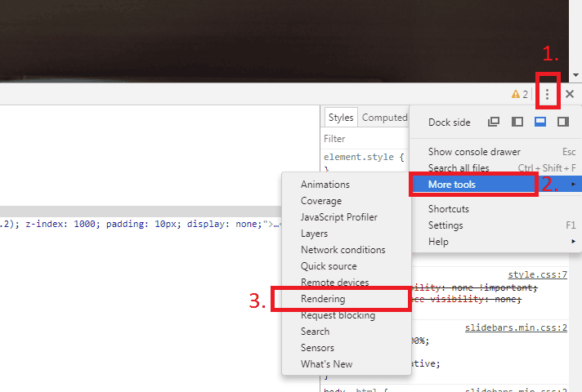Image resolution: width=582 pixels, height=392 pixels.
Task: Close the DevTools panel with X
Action: coord(570,94)
